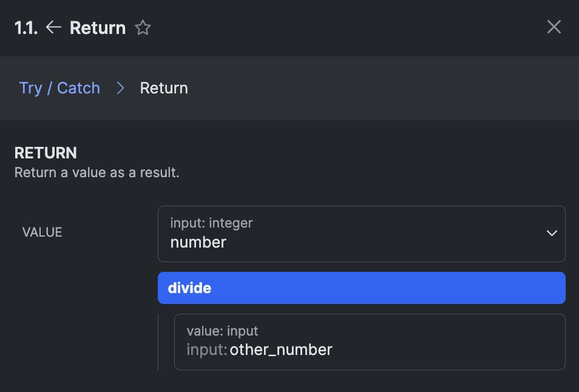579x392 pixels.
Task: Click the star icon to favorite Return
Action: [x=143, y=28]
